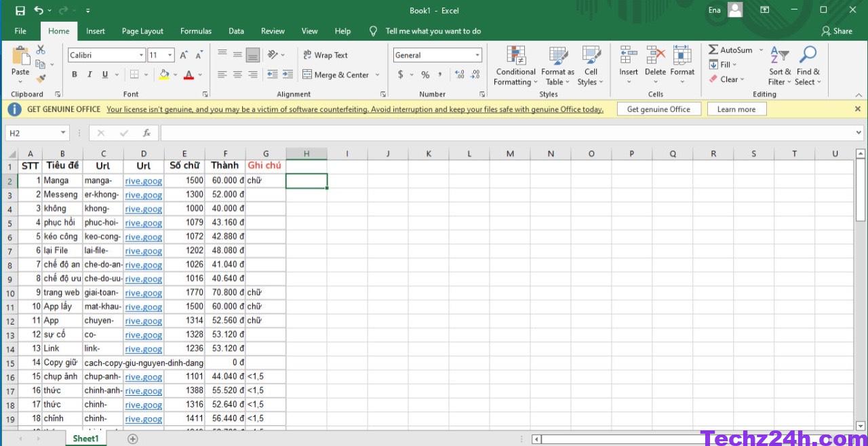
Task: Click the Learn more button
Action: point(736,109)
